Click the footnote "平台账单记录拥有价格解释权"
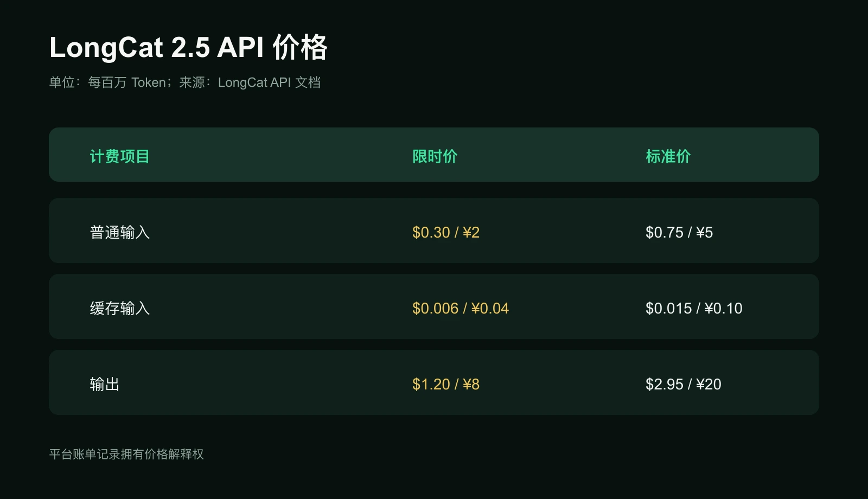The image size is (868, 499). (126, 454)
